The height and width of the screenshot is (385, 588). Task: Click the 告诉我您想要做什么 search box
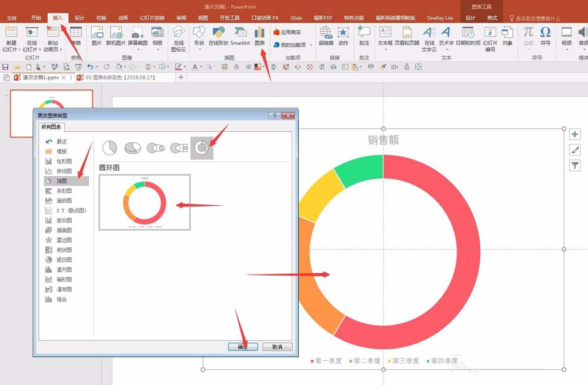pyautogui.click(x=537, y=18)
